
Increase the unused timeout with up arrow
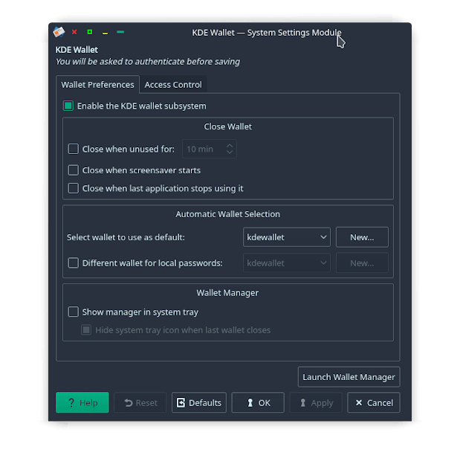coord(230,146)
